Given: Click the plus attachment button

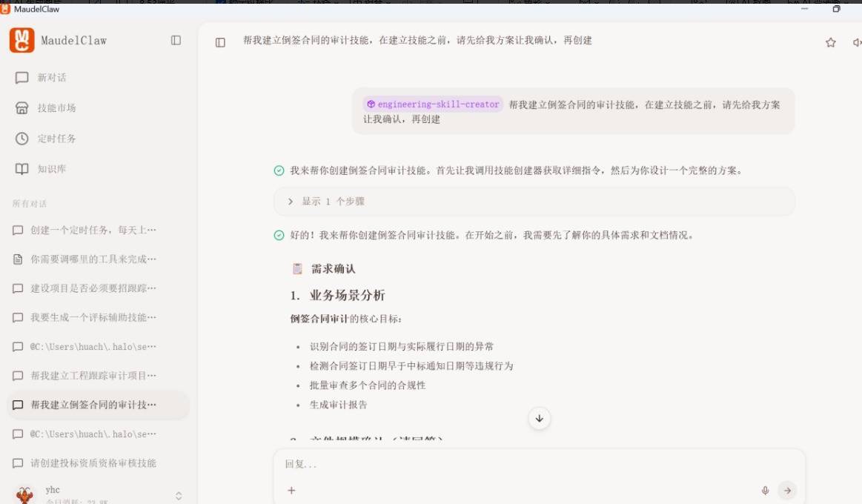Looking at the screenshot, I should 291,491.
